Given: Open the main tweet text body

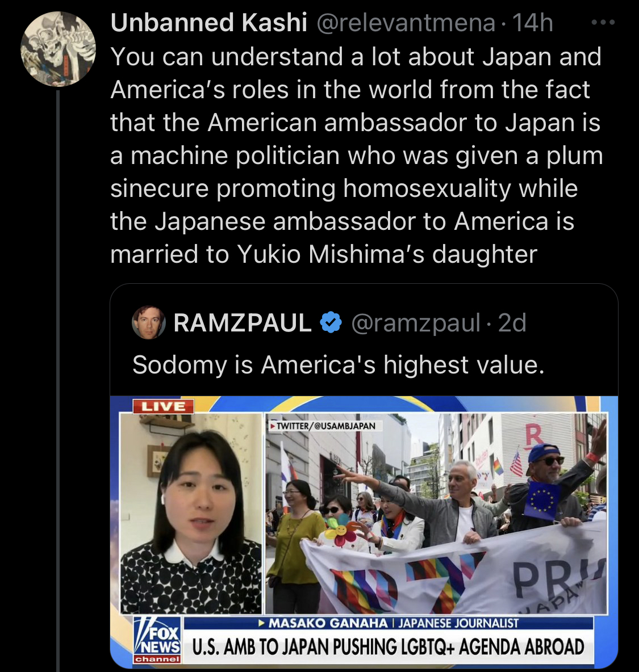Looking at the screenshot, I should coord(356,155).
